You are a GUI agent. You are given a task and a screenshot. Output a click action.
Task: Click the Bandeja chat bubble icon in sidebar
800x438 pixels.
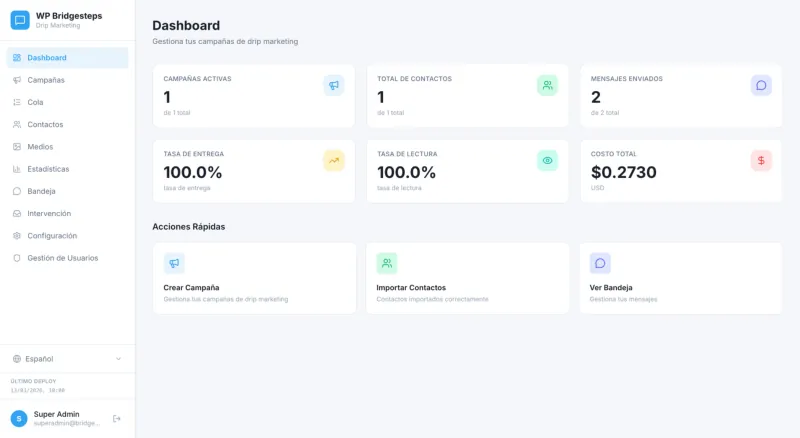point(17,191)
